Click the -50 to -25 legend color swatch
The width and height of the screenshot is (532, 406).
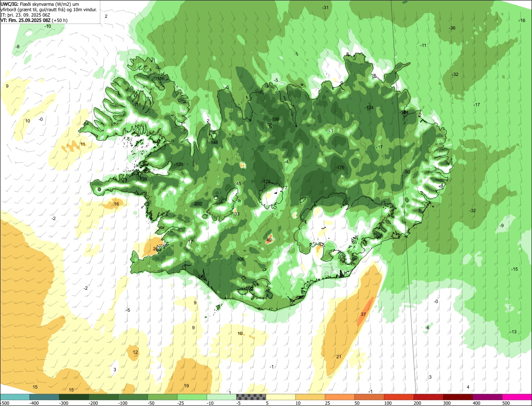[x=163, y=397]
